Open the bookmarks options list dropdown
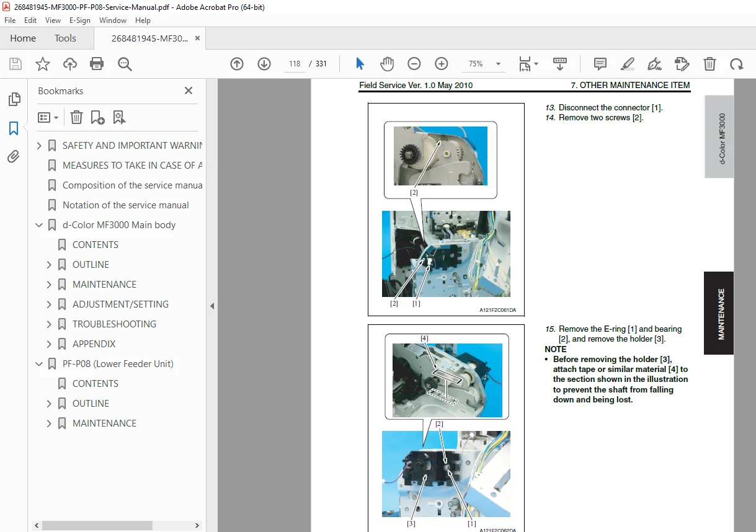Image resolution: width=756 pixels, height=532 pixels. click(x=48, y=117)
